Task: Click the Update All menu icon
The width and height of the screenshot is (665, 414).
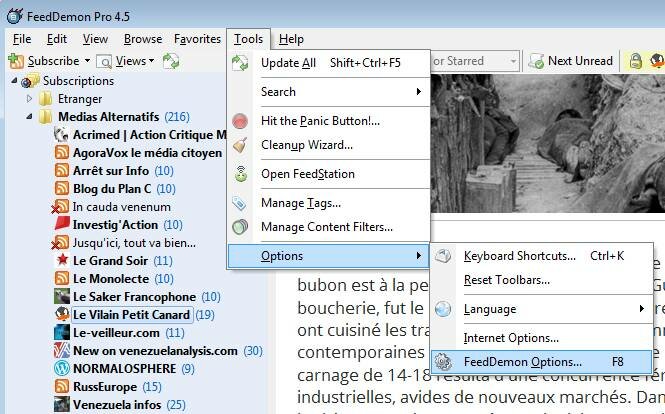Action: (x=240, y=63)
